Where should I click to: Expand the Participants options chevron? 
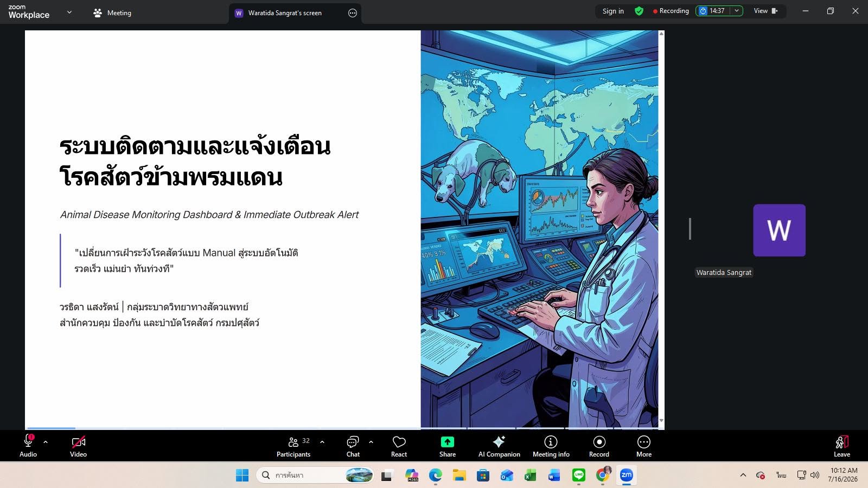pos(322,442)
